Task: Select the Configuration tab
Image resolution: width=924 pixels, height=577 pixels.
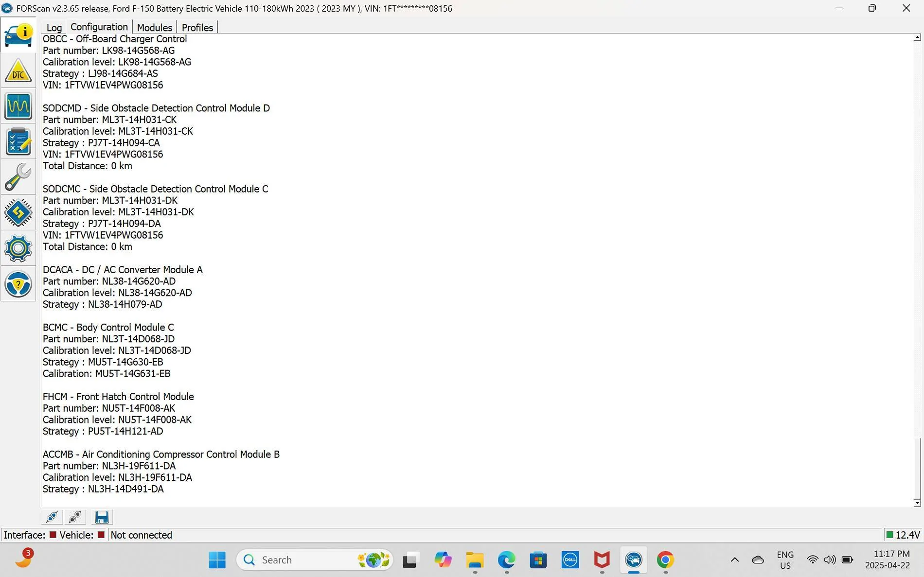Action: tap(99, 27)
